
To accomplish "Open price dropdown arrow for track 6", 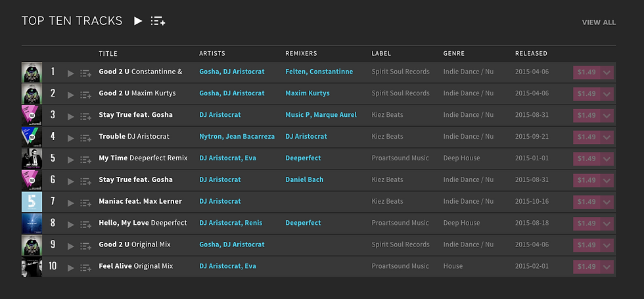I will point(607,180).
